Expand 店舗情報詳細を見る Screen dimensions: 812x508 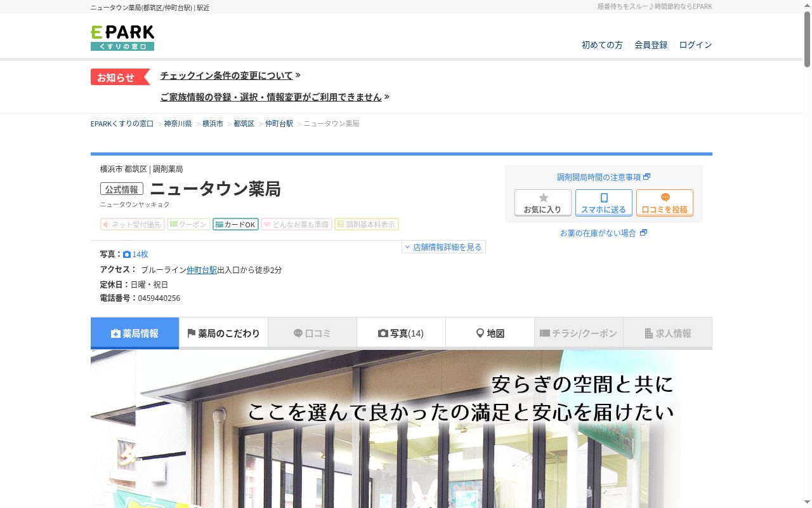click(x=443, y=247)
